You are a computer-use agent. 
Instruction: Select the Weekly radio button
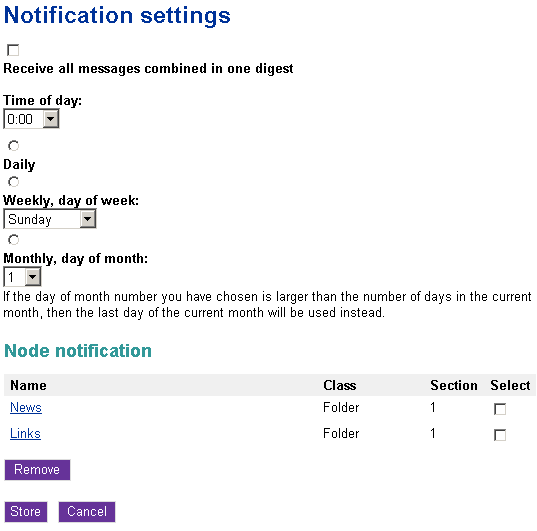pos(14,182)
